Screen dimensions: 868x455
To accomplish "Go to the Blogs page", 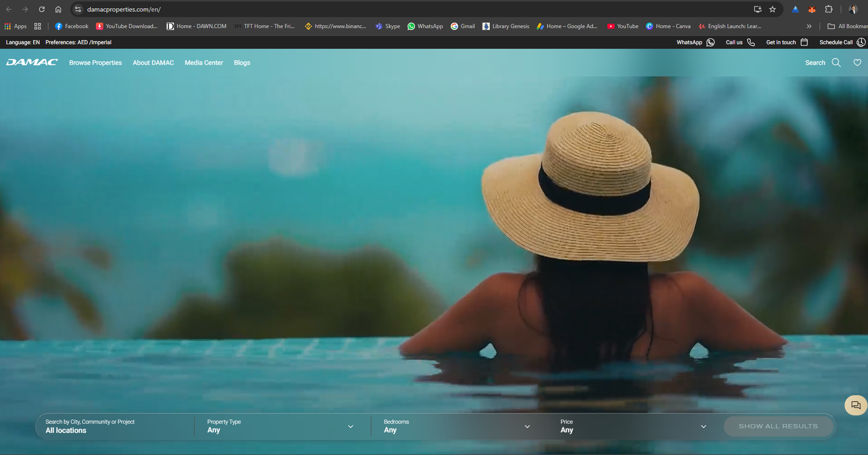I will coord(242,63).
